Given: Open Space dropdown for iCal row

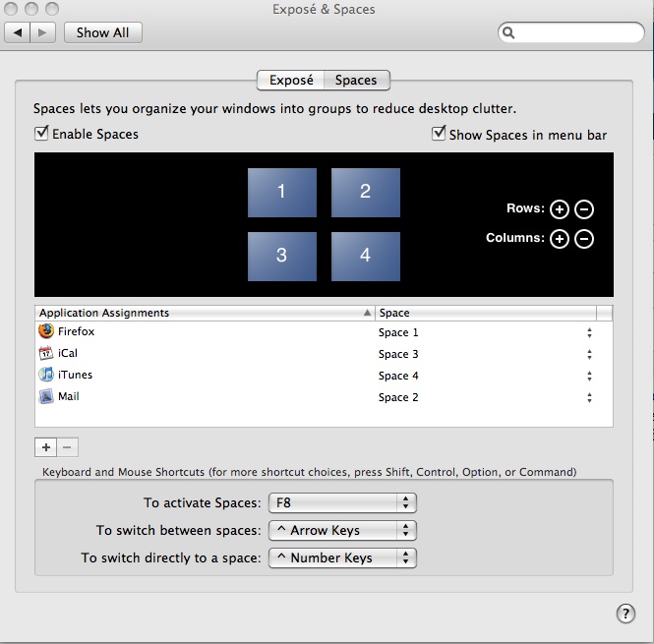Looking at the screenshot, I should [x=589, y=354].
